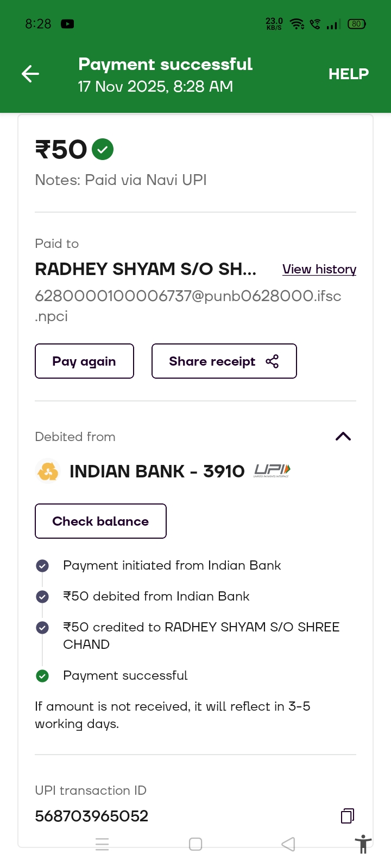This screenshot has width=391, height=868.
Task: Tap the Indian Bank logo icon
Action: pyautogui.click(x=48, y=471)
